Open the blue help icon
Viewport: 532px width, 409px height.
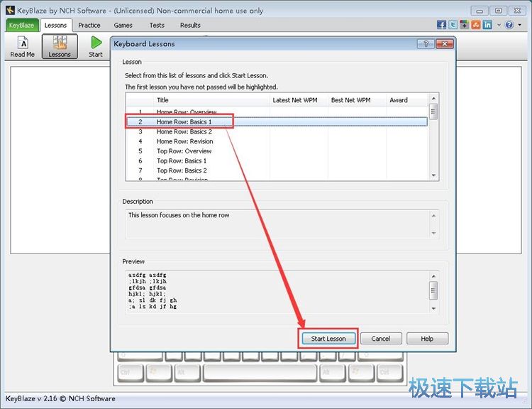(509, 25)
